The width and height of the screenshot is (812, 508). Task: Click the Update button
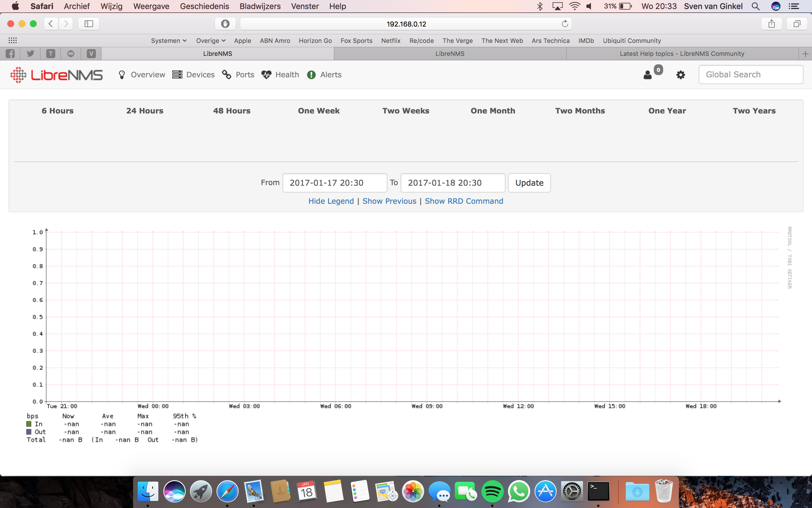pos(529,183)
